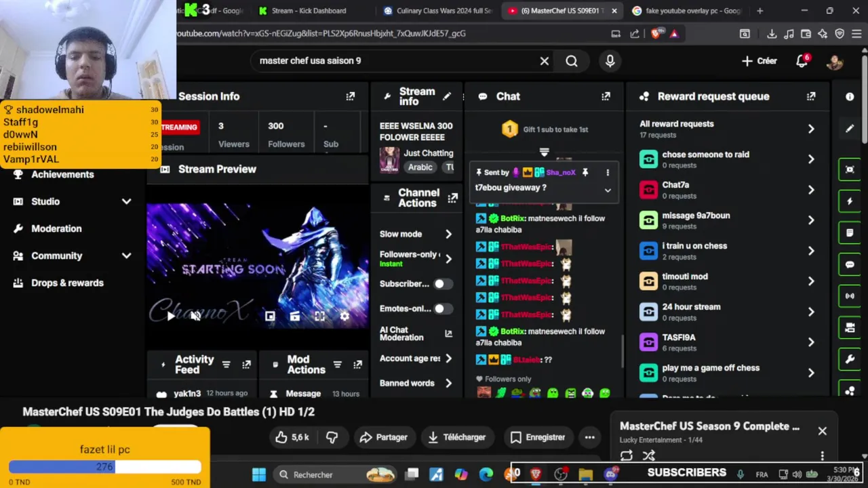Dislike the MasterChef video

(x=332, y=437)
